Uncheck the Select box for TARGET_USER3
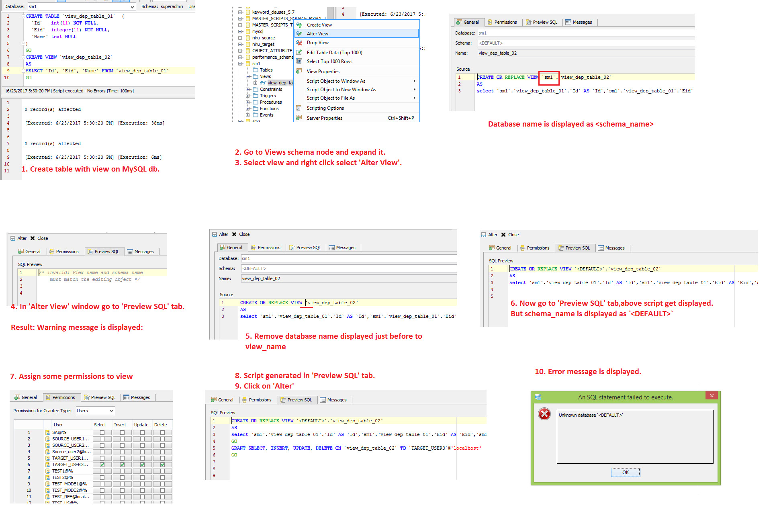Viewport: 773px width, 532px height. [102, 464]
